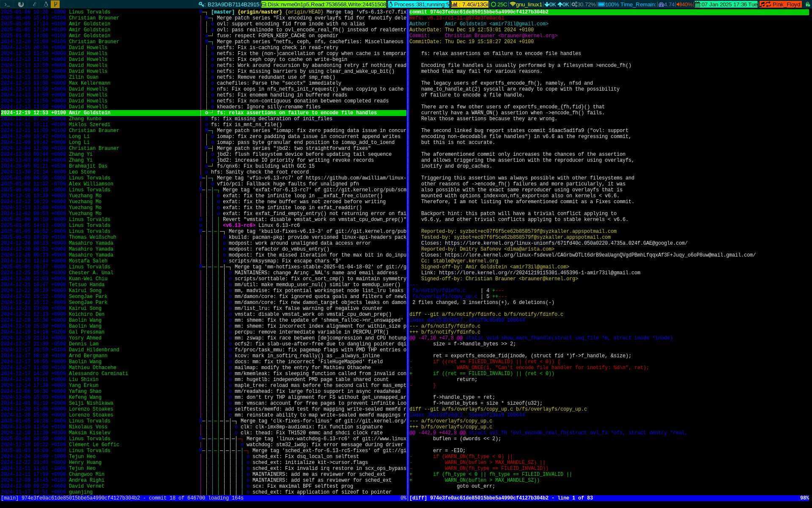Open the Firefox workspace icon
This screenshot has width=812, height=508.
click(21, 4)
